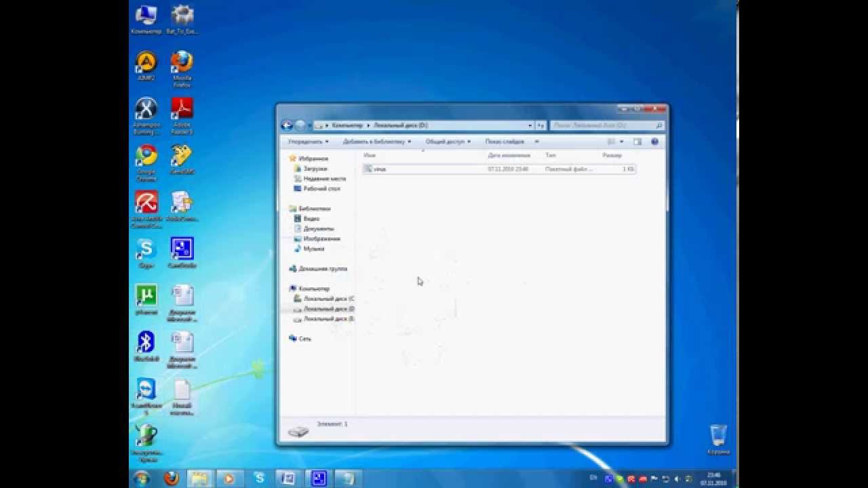Viewport: 868px width, 488px height.
Task: Click the Компьютер breadcrumb in address bar
Action: pyautogui.click(x=347, y=125)
